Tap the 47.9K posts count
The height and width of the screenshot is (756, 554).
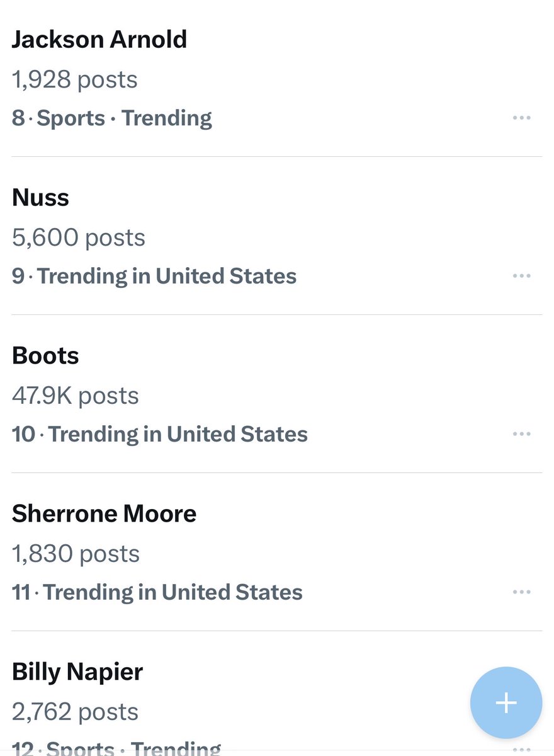click(x=76, y=396)
